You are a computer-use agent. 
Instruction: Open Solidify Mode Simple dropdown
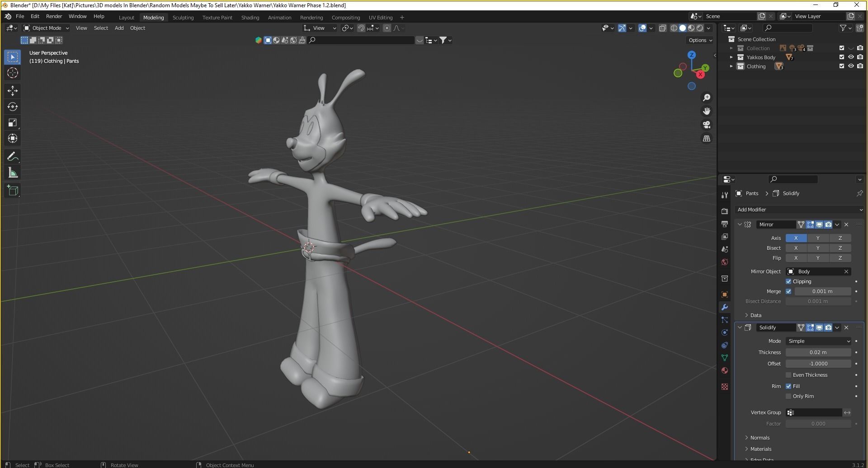819,341
